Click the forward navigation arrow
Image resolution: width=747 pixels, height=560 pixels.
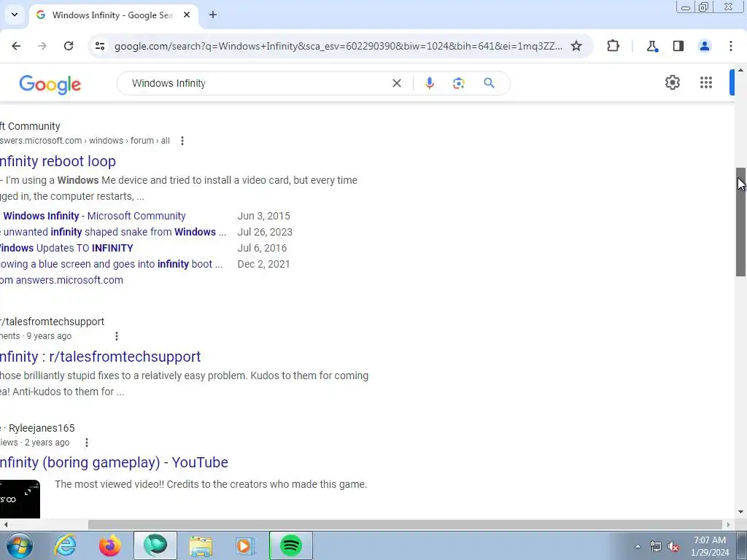click(x=42, y=46)
